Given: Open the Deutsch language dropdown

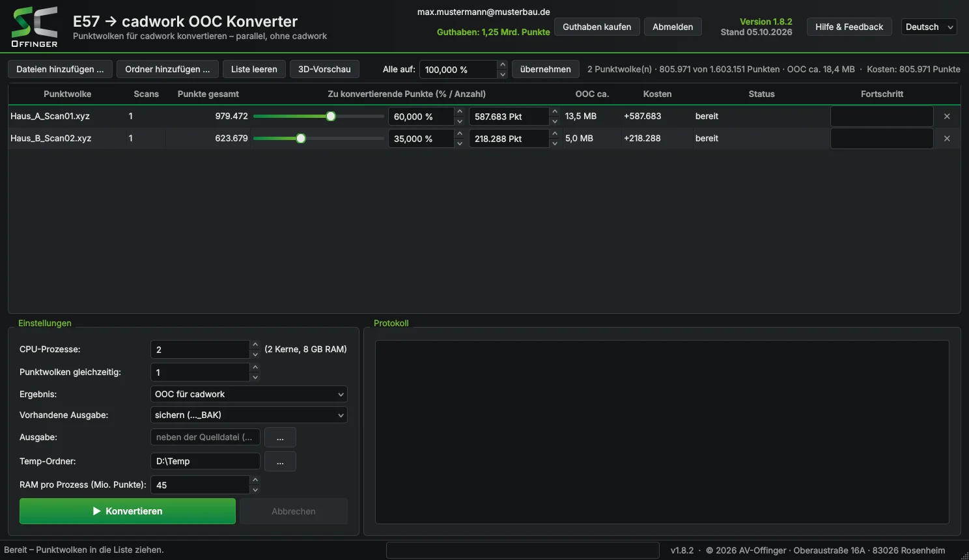Looking at the screenshot, I should [929, 27].
